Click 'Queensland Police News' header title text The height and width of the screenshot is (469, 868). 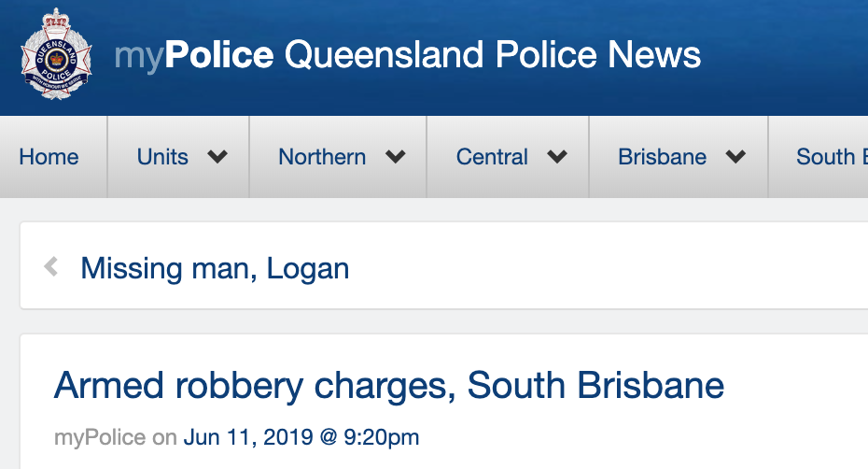(492, 56)
